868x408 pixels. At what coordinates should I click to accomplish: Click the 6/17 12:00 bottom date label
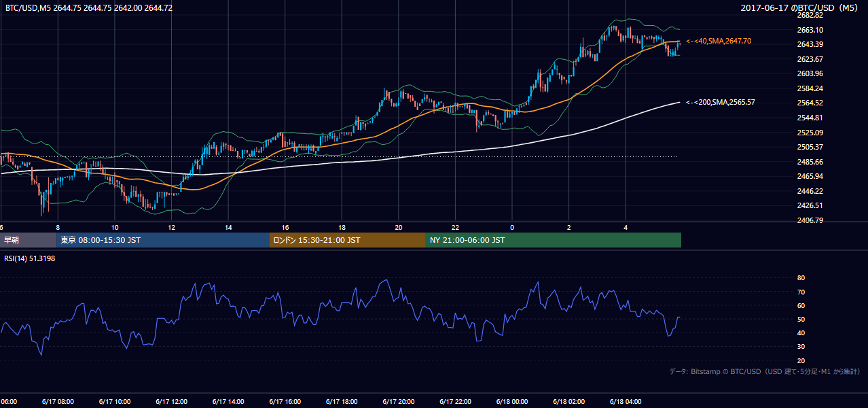(171, 401)
